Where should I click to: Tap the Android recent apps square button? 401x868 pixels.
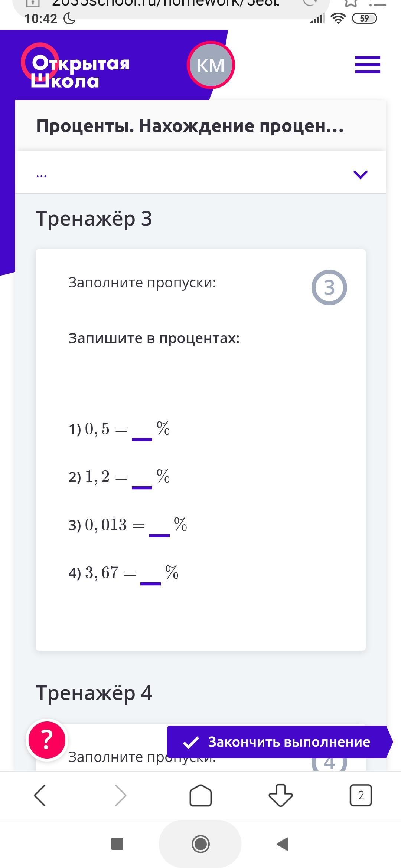click(x=117, y=844)
